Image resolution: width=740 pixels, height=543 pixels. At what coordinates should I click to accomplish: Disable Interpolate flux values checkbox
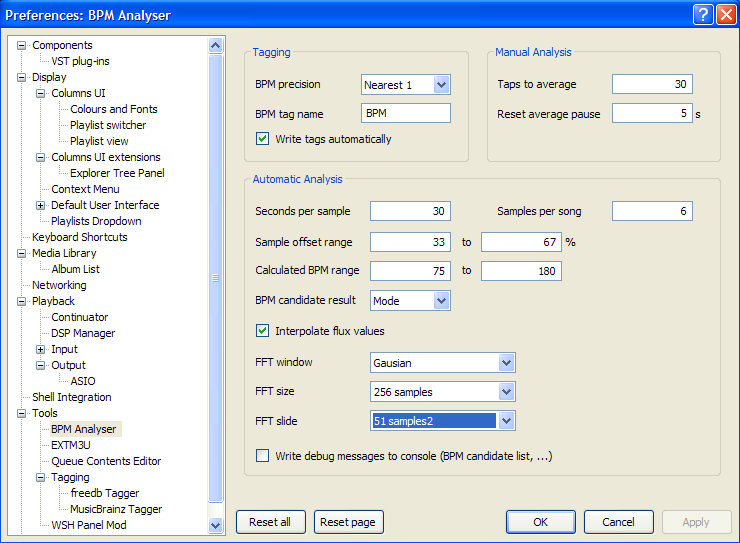pyautogui.click(x=263, y=331)
